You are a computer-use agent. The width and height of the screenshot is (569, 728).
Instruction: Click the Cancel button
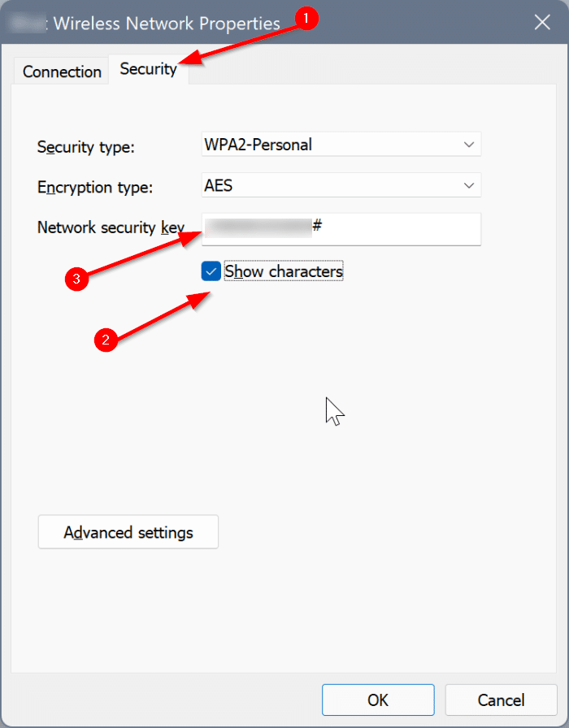[x=501, y=700]
